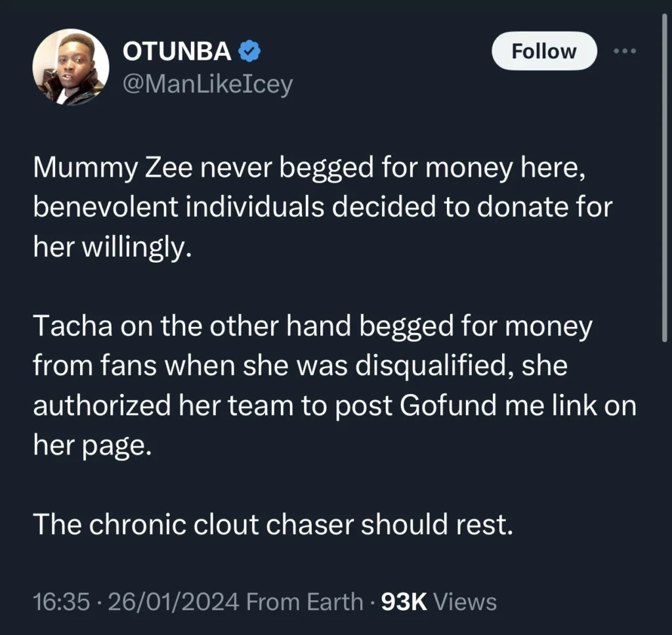Click the line 'from fans when she was disqualified'

[299, 366]
